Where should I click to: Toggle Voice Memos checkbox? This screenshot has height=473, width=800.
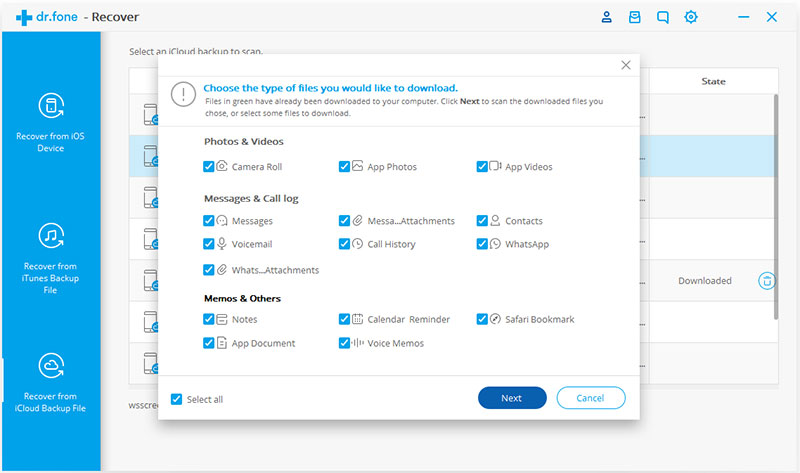pyautogui.click(x=344, y=343)
